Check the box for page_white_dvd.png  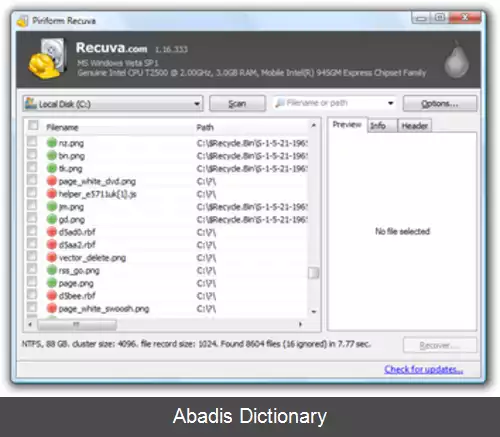(32, 180)
